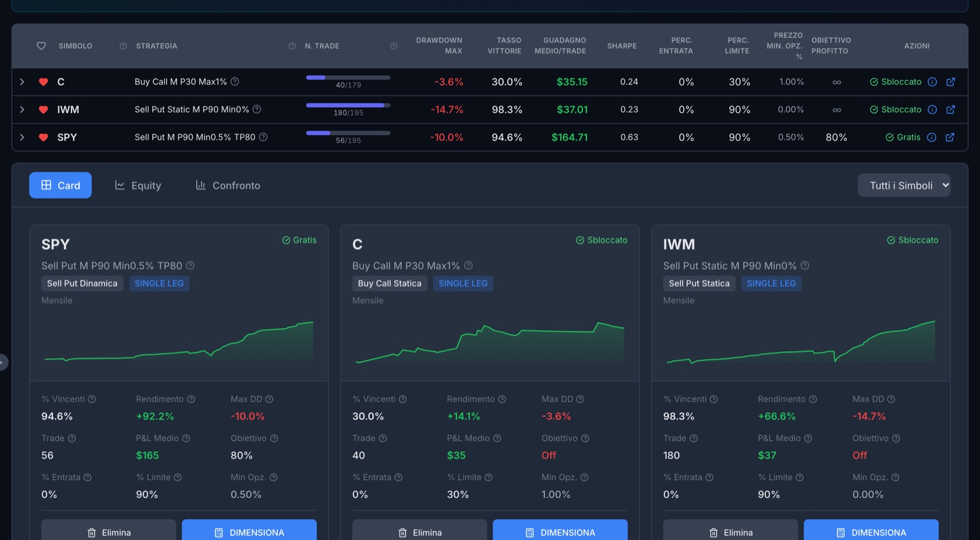Click help icon beside Sell Put M P90 Min0.5% TP80 in table
Image resolution: width=980 pixels, height=540 pixels.
tap(263, 137)
